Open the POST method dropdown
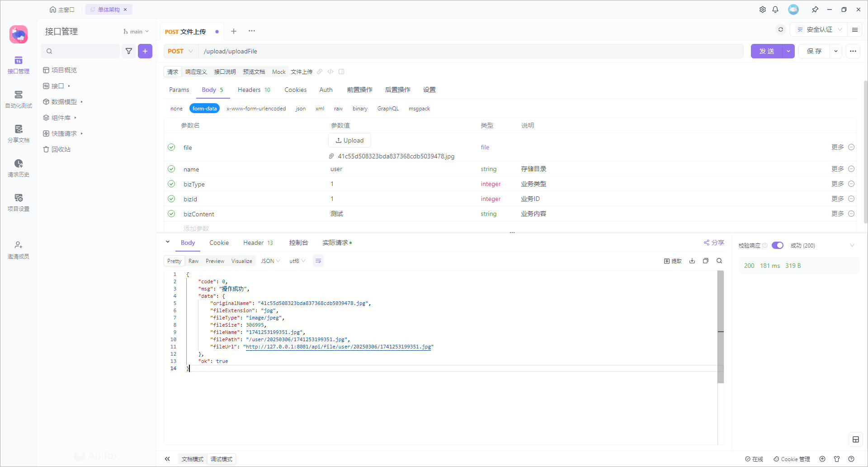Image resolution: width=868 pixels, height=467 pixels. click(180, 51)
